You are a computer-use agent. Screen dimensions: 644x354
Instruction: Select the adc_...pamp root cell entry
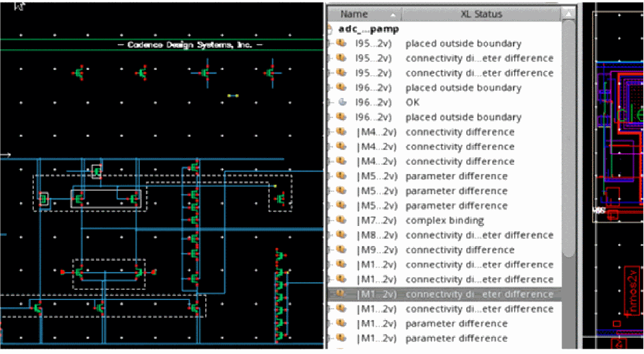368,29
